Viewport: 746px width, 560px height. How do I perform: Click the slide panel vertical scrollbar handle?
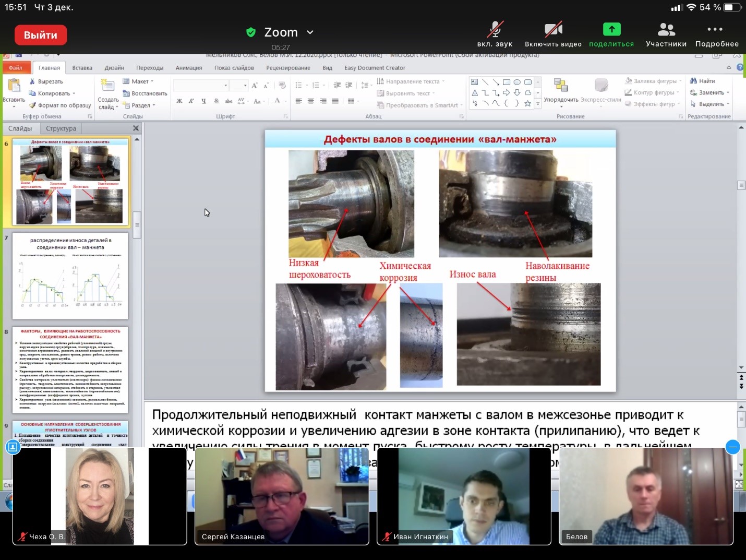[137, 225]
